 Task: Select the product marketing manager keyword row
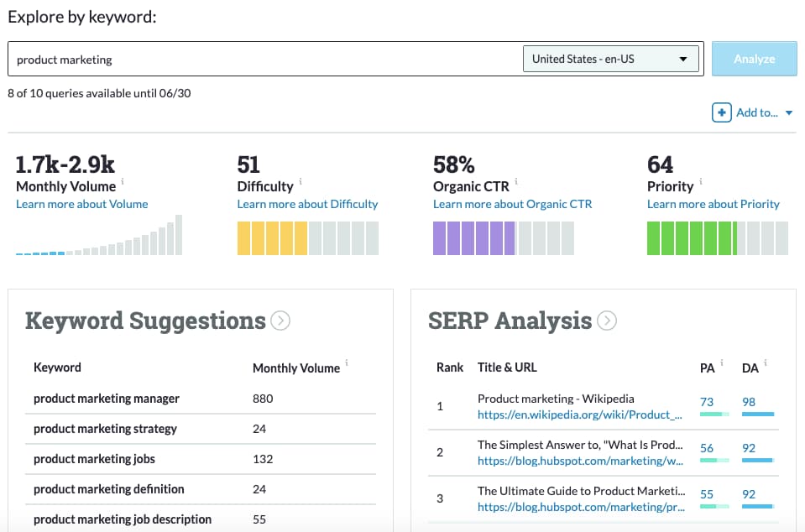[201, 399]
